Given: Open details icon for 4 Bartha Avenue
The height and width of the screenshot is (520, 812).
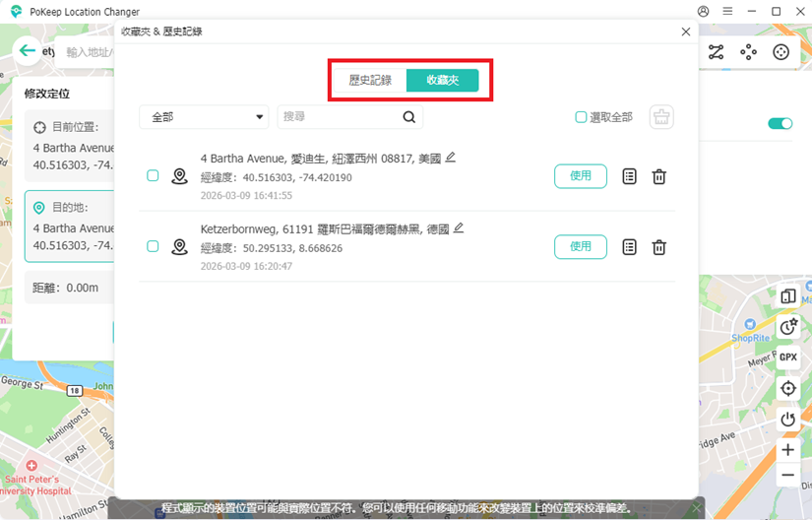Looking at the screenshot, I should tap(630, 176).
